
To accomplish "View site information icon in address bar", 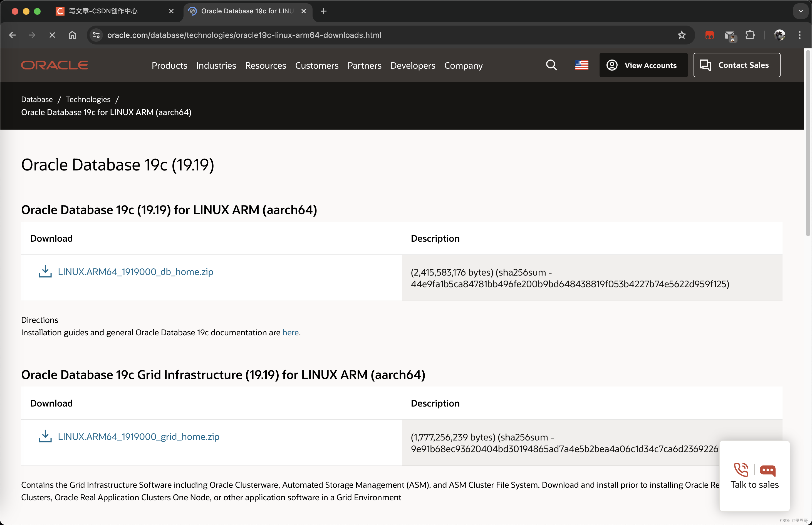I will (96, 35).
